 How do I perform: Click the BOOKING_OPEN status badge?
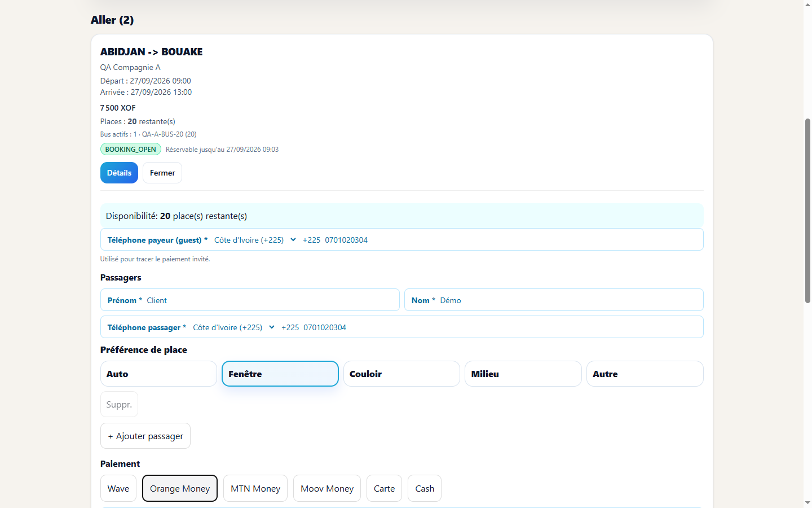(131, 149)
